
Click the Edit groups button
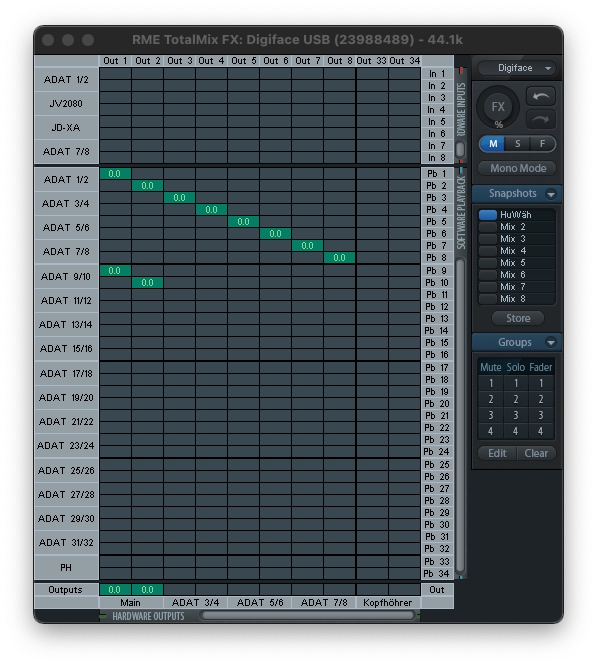click(x=497, y=453)
